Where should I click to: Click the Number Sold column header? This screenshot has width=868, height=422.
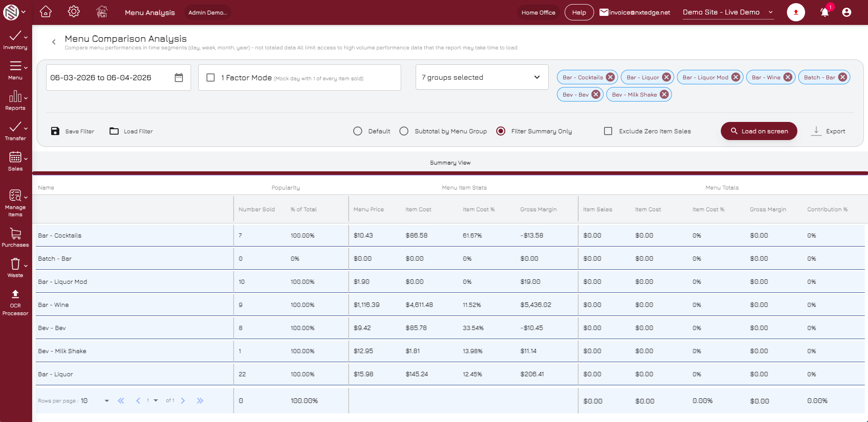pos(257,209)
